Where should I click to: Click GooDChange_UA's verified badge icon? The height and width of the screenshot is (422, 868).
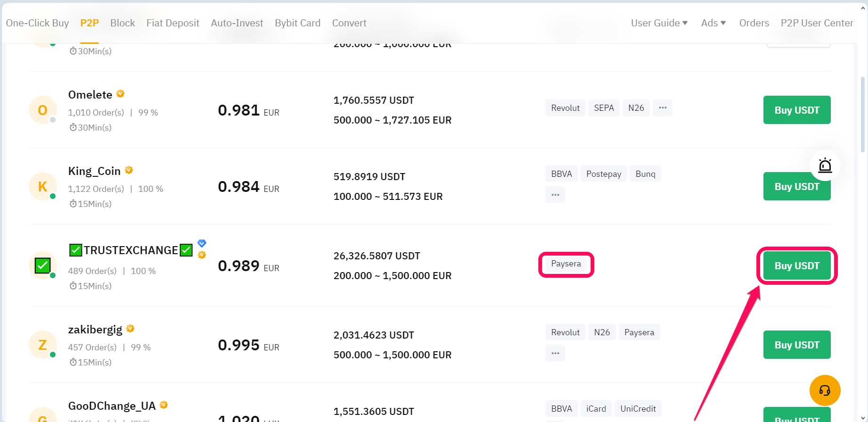coord(164,405)
